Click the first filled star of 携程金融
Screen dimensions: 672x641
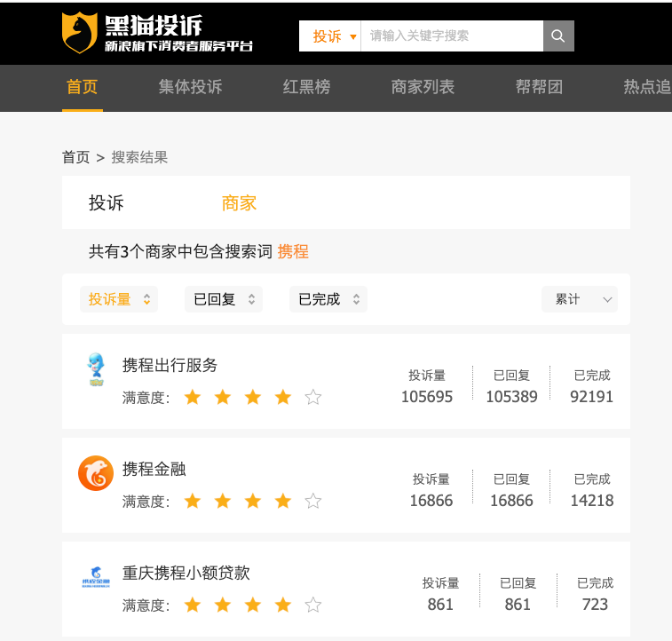(193, 501)
